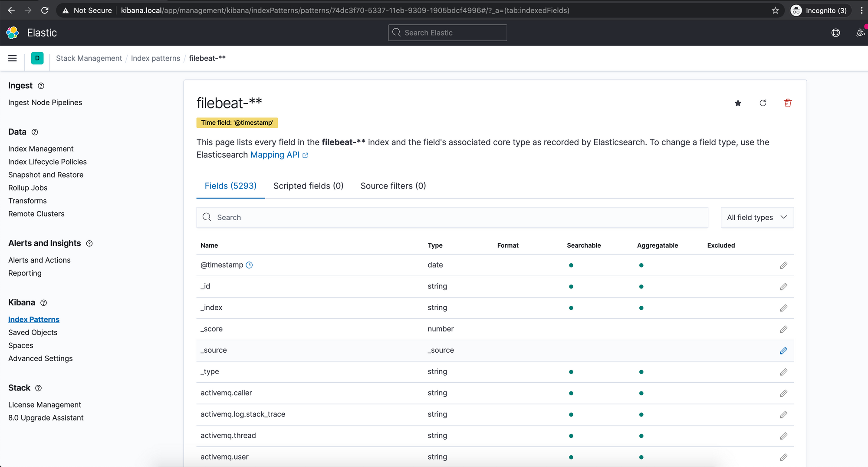This screenshot has width=868, height=467.
Task: Click the browser back arrow
Action: [11, 10]
